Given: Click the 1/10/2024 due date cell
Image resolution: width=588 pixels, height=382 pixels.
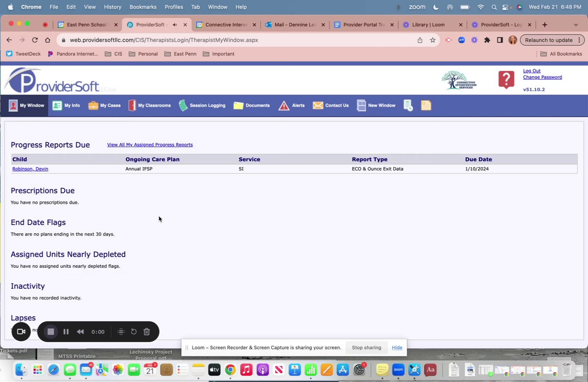Looking at the screenshot, I should [477, 169].
